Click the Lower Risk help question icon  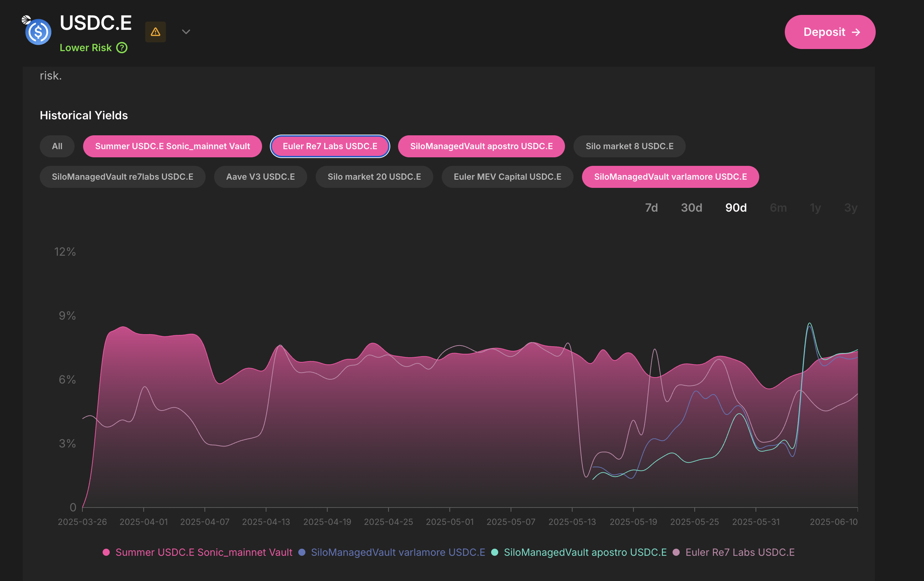point(122,48)
